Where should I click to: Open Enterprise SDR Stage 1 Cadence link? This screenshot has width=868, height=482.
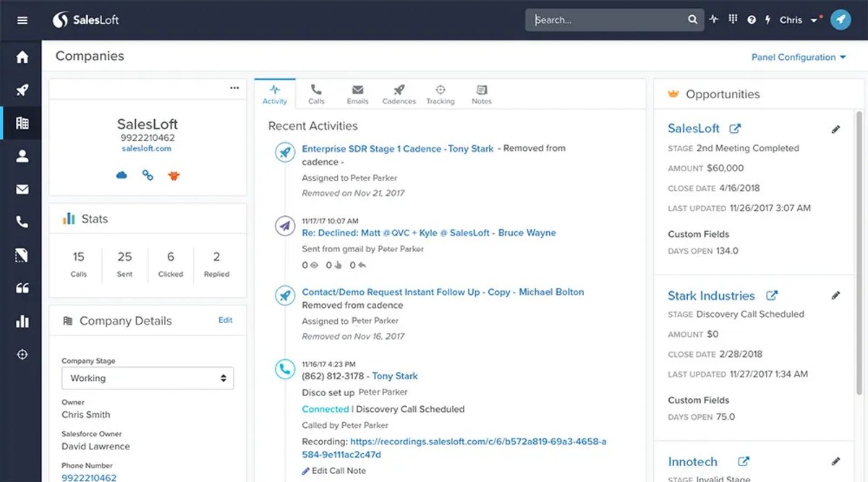(x=398, y=148)
